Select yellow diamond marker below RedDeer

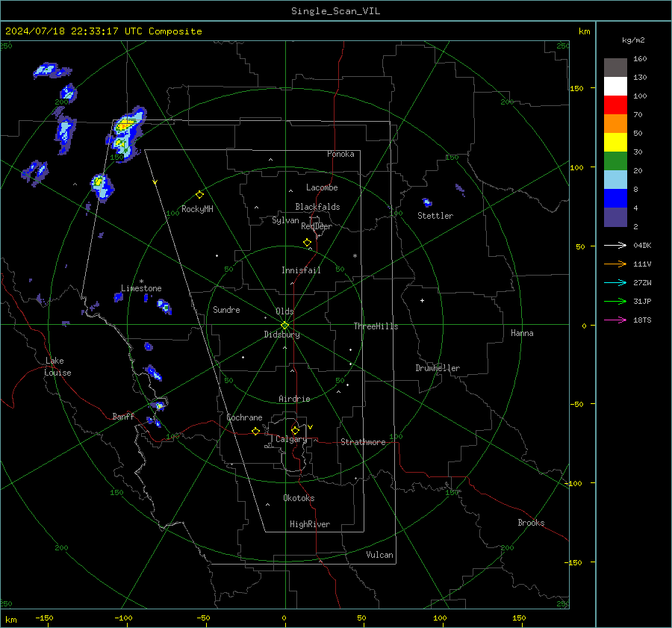pos(307,243)
